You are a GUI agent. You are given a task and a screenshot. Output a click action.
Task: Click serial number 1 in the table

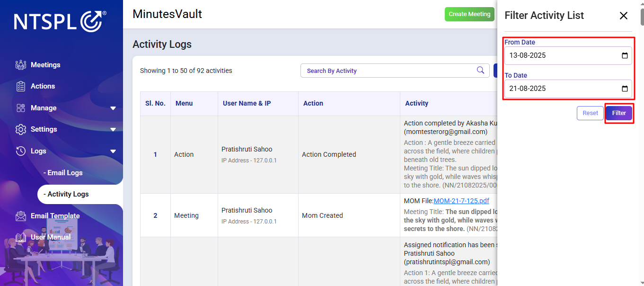[155, 154]
